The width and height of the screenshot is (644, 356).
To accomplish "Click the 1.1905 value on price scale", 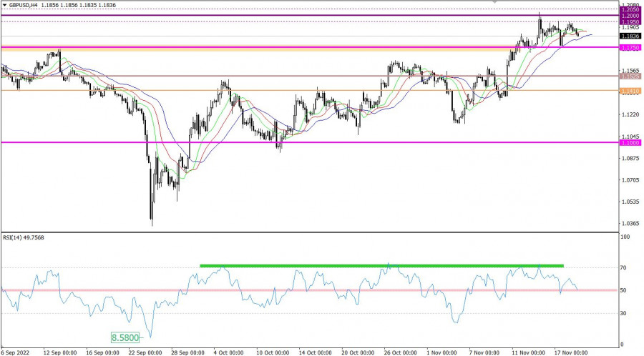I will (630, 27).
